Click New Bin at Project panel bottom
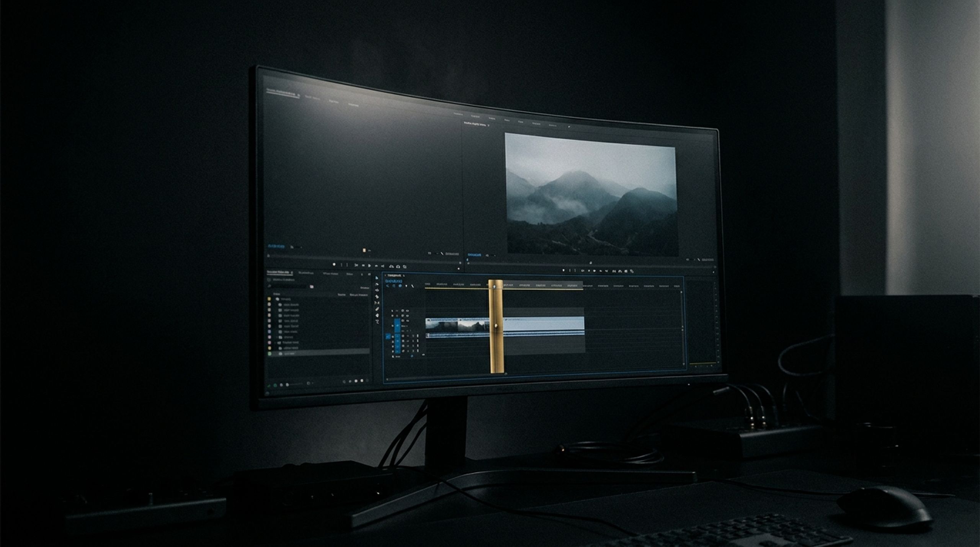Image resolution: width=980 pixels, height=547 pixels. coord(356,381)
